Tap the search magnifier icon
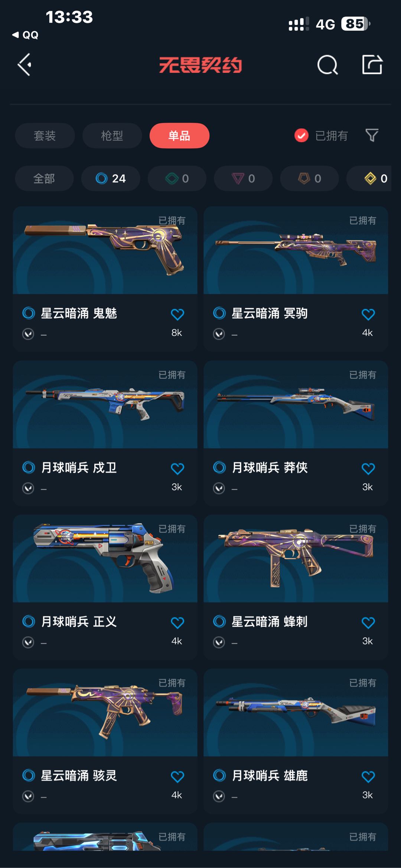 (x=327, y=65)
